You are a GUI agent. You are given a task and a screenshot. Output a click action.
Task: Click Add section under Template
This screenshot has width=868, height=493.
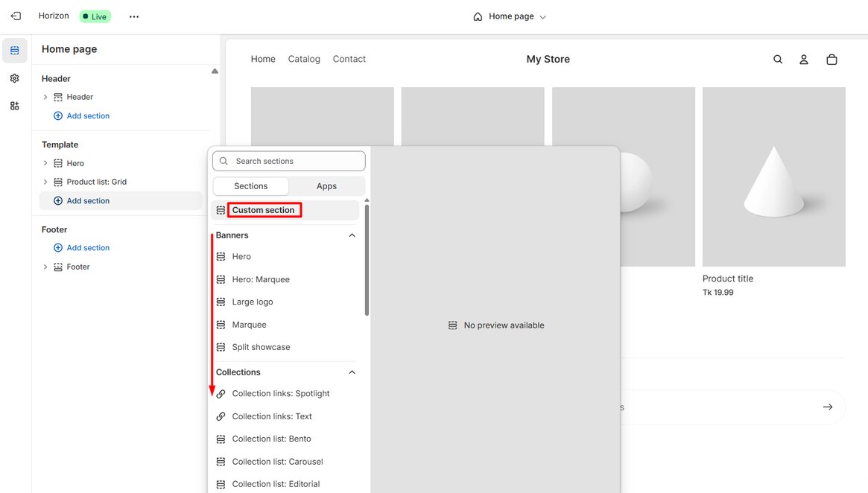click(x=88, y=201)
